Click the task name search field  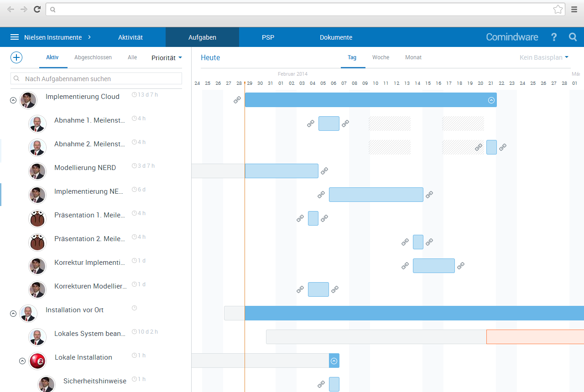coord(96,79)
